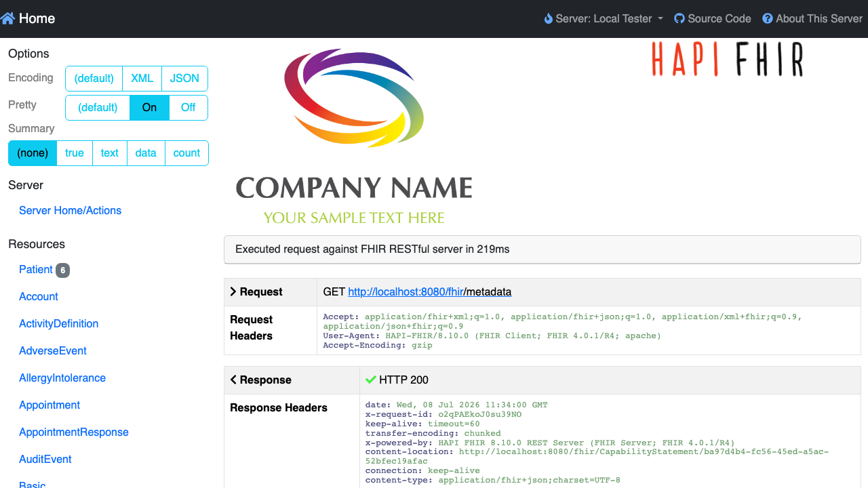Set Summary to text
This screenshot has width=868, height=488.
click(x=109, y=153)
